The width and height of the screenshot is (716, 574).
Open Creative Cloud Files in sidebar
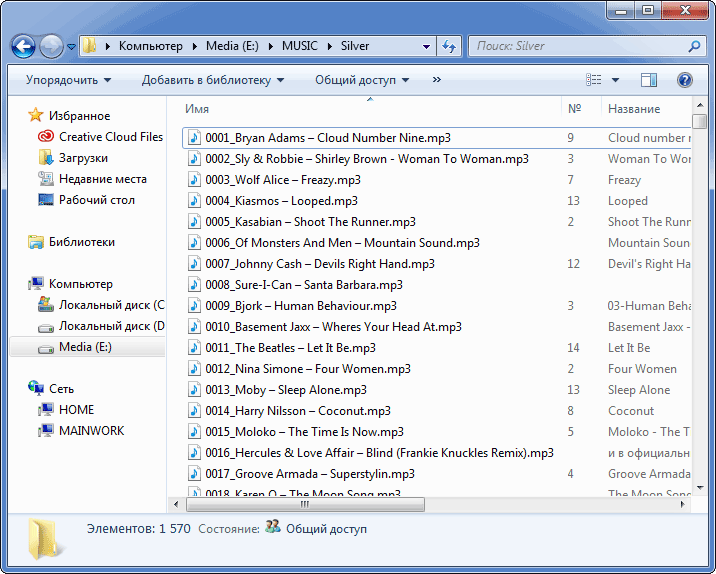(x=110, y=137)
